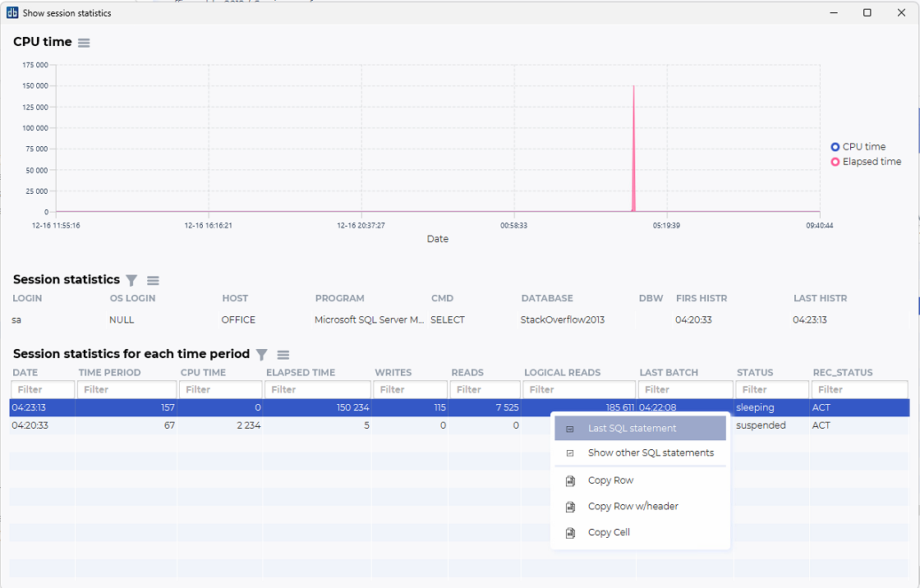Screen dimensions: 920x588
Task: Select the 04:20:33 suspended session row
Action: (x=246, y=425)
